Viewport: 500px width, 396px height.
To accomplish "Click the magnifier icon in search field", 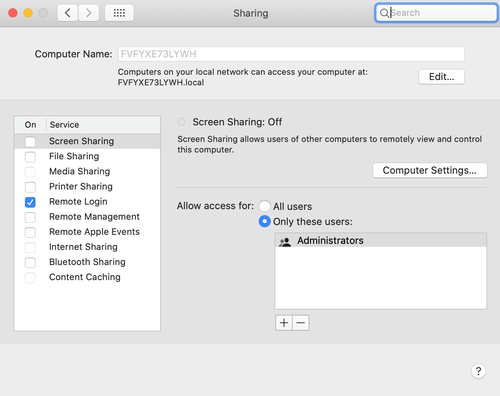I will pos(384,13).
